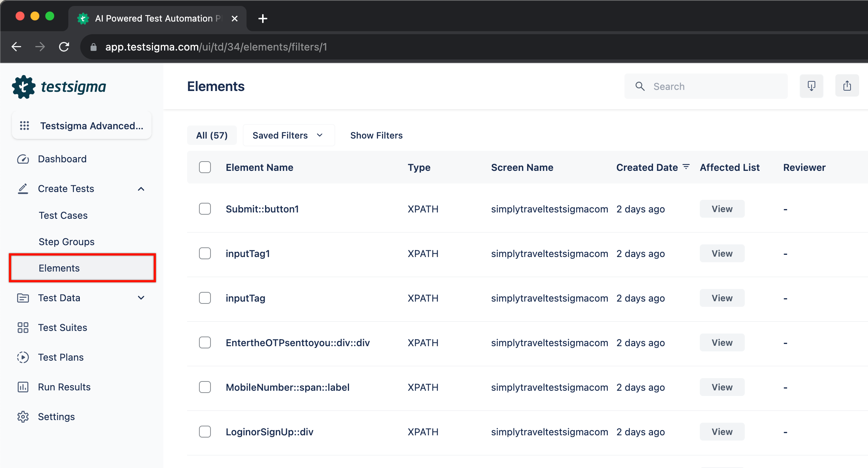
Task: Toggle the select-all elements checkbox
Action: click(205, 167)
